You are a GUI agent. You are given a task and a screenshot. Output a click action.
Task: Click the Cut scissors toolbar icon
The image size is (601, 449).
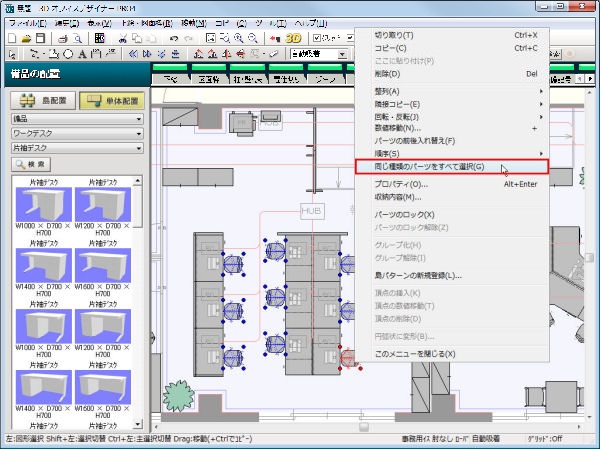[x=121, y=38]
